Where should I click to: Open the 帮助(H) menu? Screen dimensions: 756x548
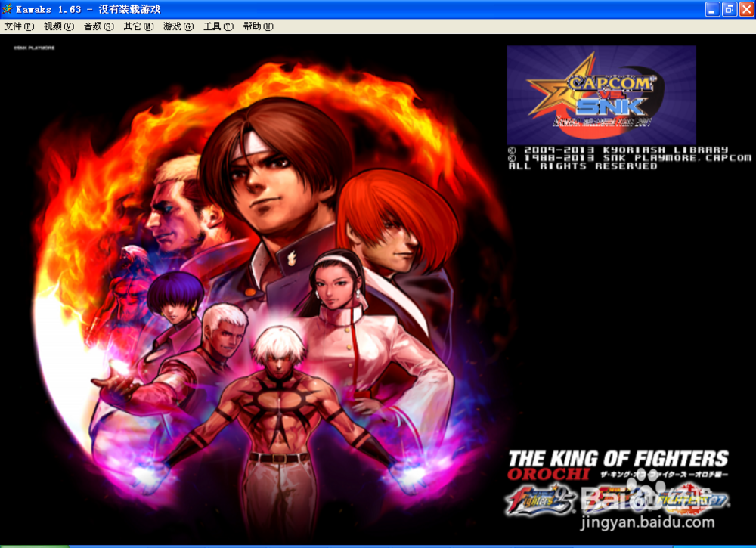click(x=259, y=26)
